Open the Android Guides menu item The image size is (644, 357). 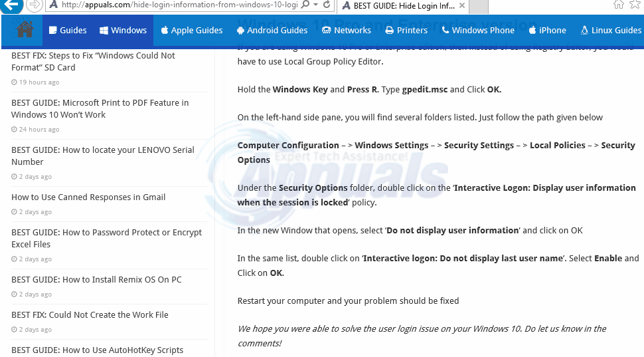click(272, 30)
